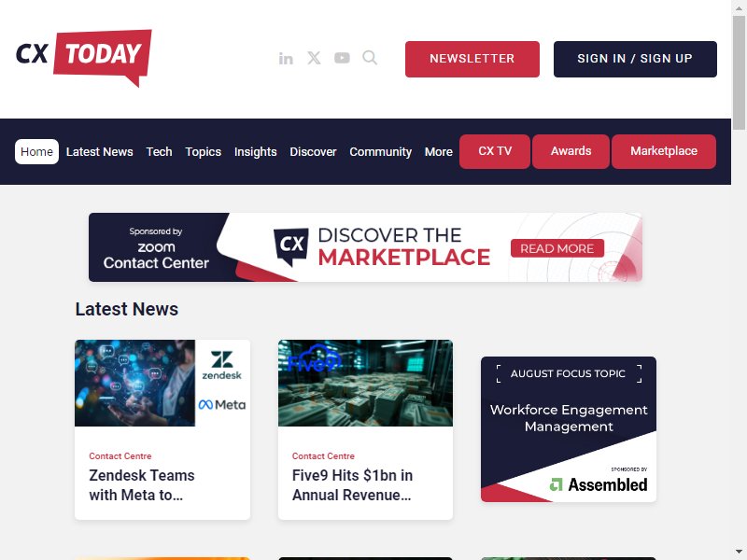The width and height of the screenshot is (747, 560).
Task: Click the zendesk logo on the article image
Action: (222, 365)
